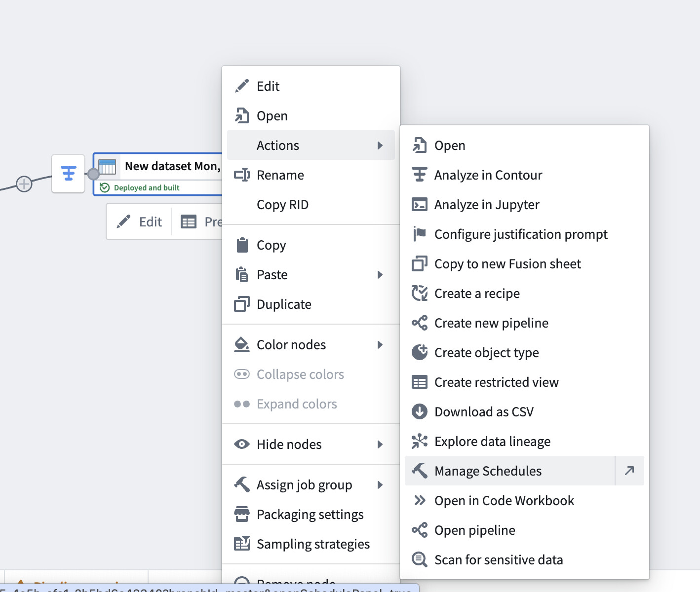
Task: Select the blue transform node icon
Action: tap(68, 174)
